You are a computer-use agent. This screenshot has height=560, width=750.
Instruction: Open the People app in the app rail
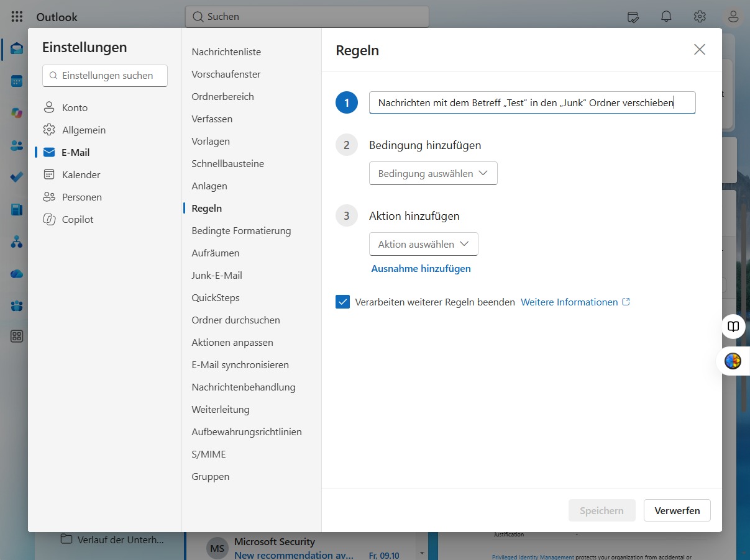click(x=17, y=145)
